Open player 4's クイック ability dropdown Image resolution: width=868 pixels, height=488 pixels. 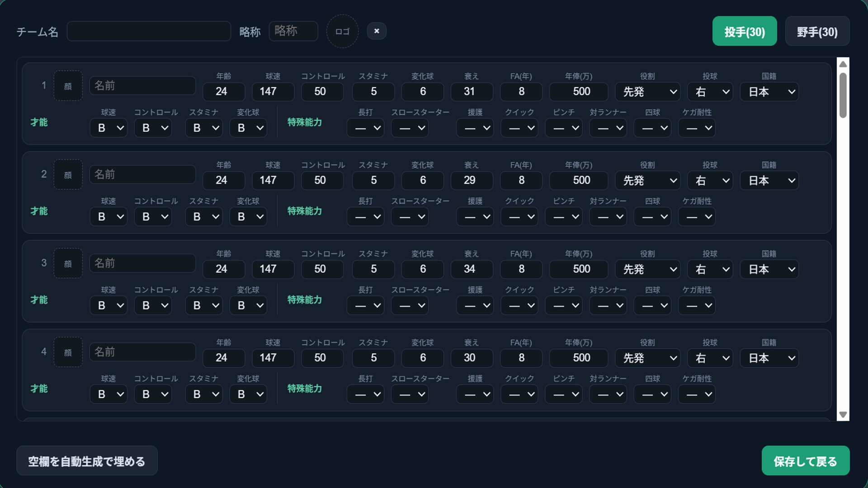[x=519, y=394]
